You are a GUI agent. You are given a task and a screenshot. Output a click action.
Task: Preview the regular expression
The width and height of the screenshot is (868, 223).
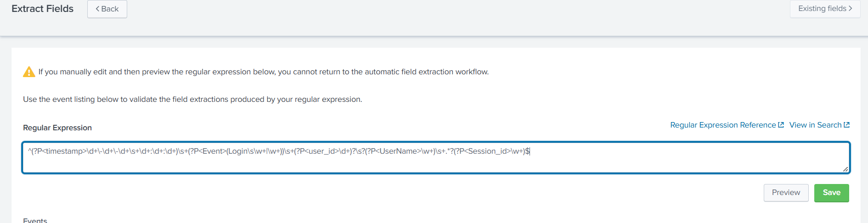(786, 193)
